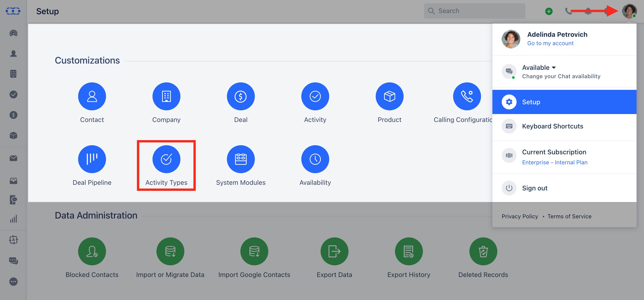This screenshot has height=300, width=644.
Task: Select Sign out in profile menu
Action: tap(564, 188)
